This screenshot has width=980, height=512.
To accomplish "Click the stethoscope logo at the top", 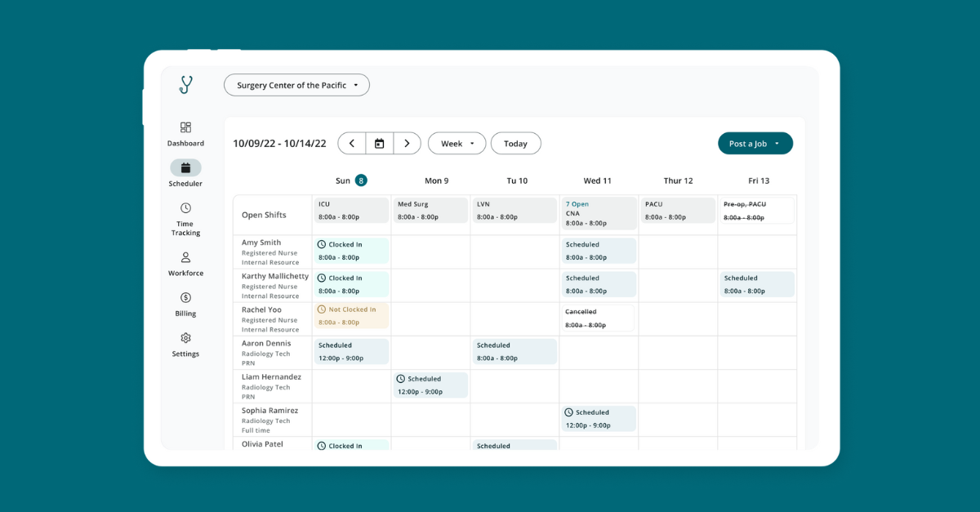I will (185, 85).
